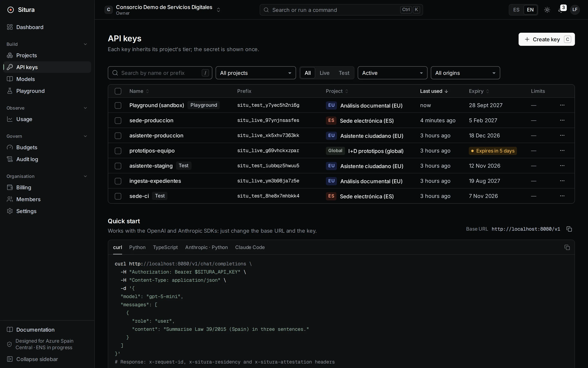Open the All origins dropdown
The image size is (588, 368).
point(465,73)
